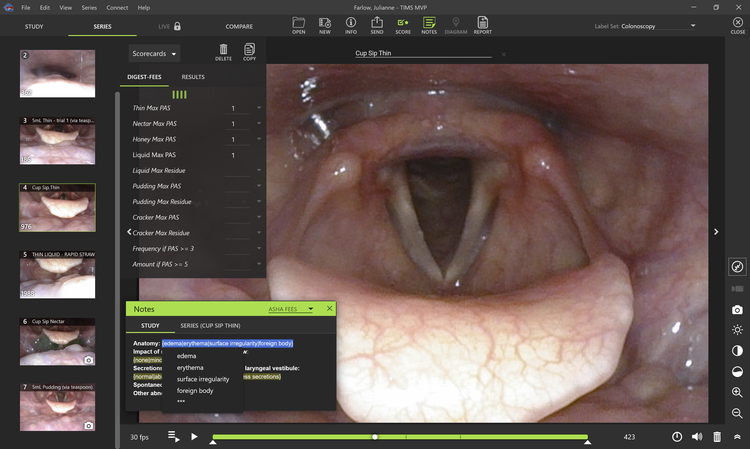
Task: Clear the Cup Sip Thin label
Action: point(504,55)
